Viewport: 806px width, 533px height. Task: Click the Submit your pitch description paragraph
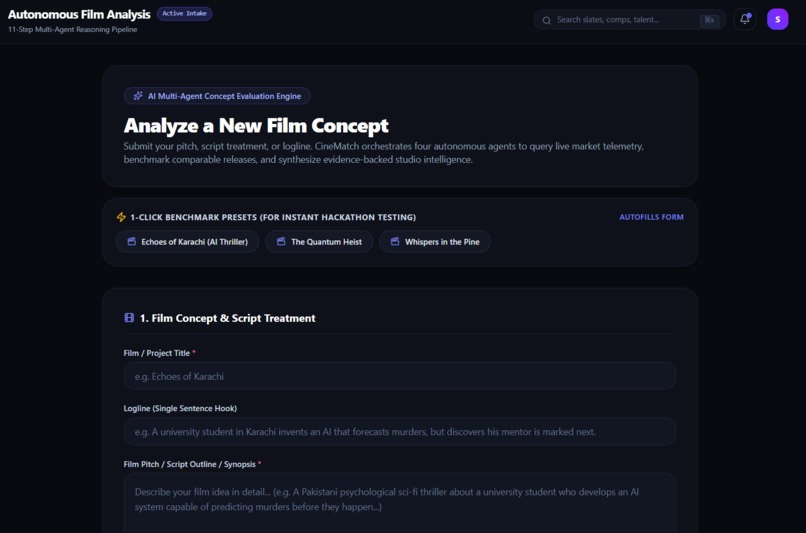click(x=383, y=153)
